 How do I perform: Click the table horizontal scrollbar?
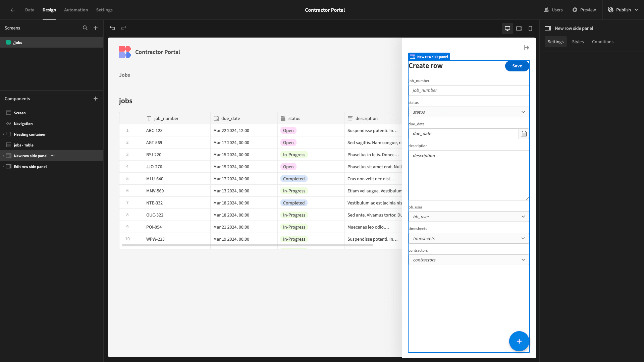click(248, 245)
